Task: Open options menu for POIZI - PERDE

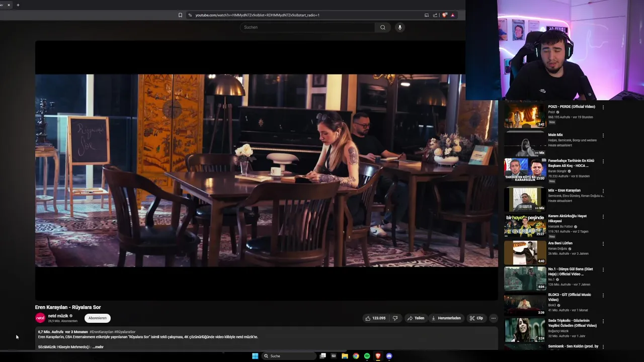Action: point(603,107)
